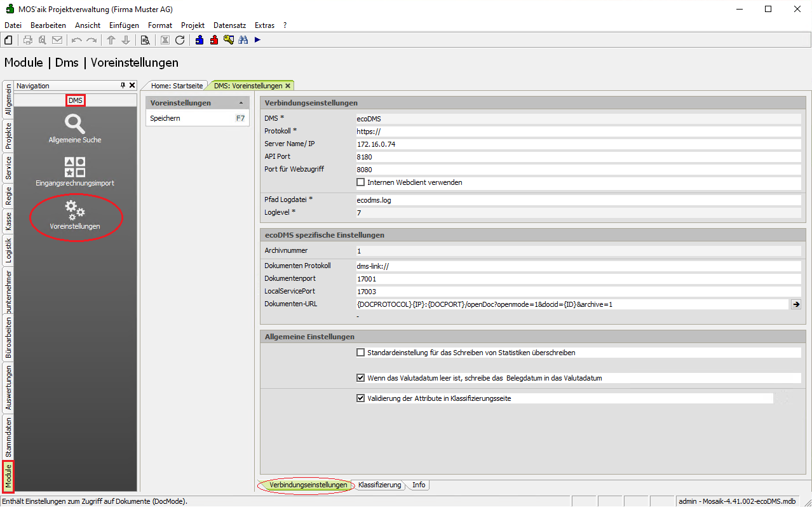Screen dimensions: 812x507
Task: Click the print preview magnifier icon
Action: pyautogui.click(x=43, y=40)
